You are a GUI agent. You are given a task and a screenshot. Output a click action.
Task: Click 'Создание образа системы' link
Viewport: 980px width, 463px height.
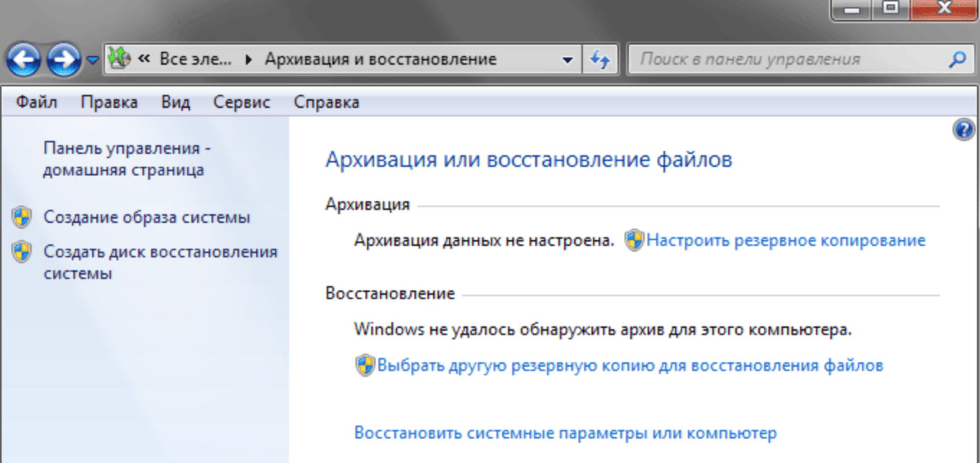147,217
